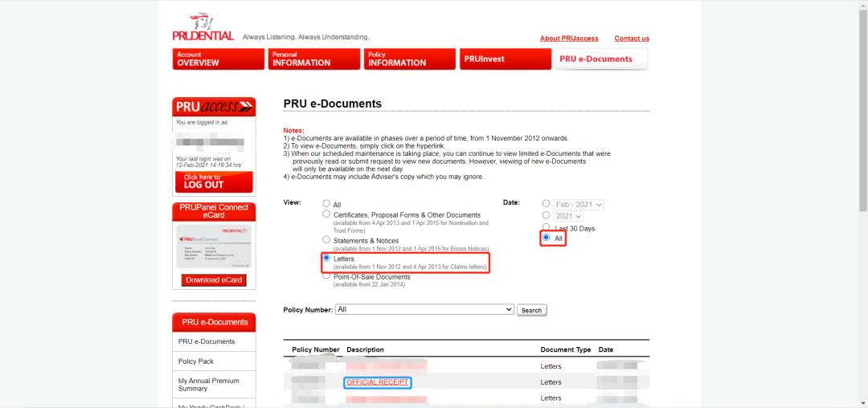Open the Account Overview tab
The image size is (868, 408).
(218, 59)
